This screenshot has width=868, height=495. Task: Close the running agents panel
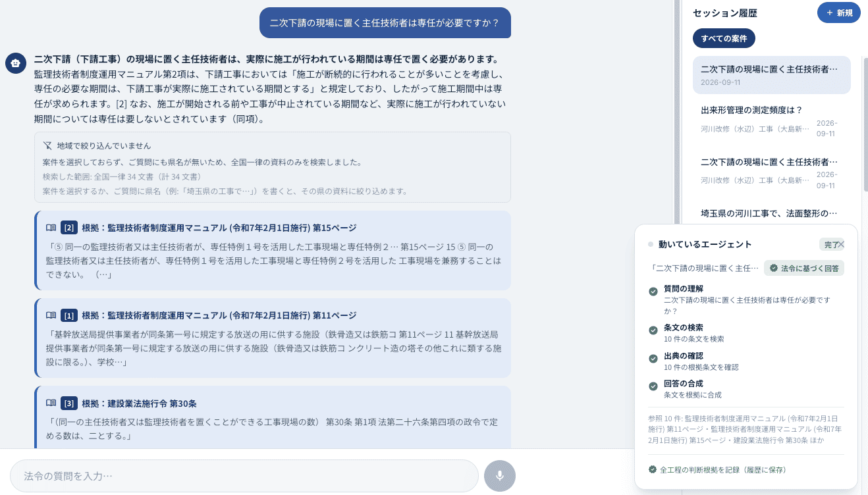tap(841, 244)
